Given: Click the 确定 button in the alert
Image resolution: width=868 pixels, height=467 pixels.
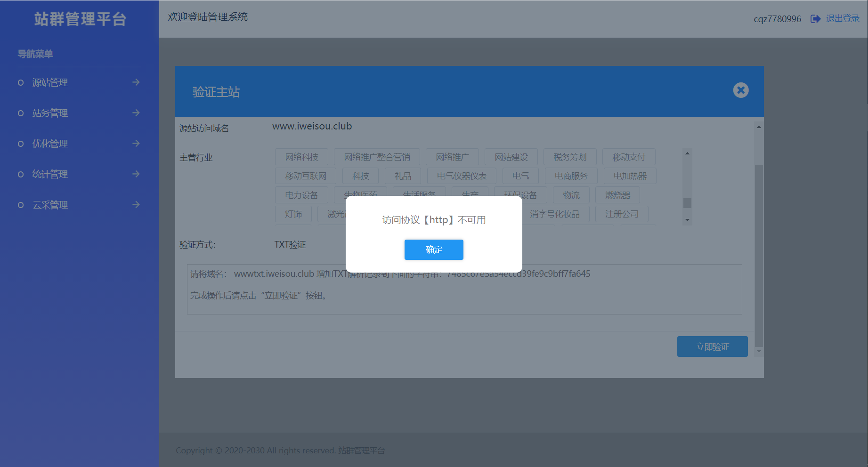Looking at the screenshot, I should (x=433, y=250).
